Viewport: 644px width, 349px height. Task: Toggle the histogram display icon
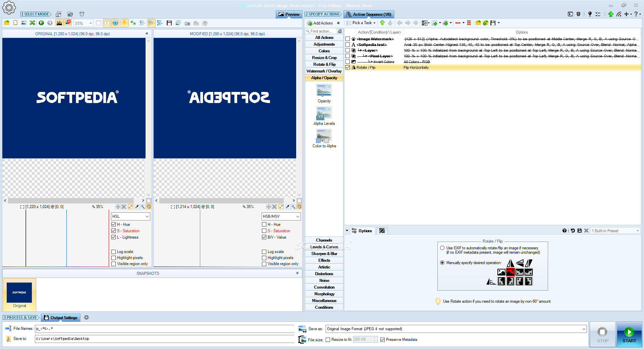(59, 23)
